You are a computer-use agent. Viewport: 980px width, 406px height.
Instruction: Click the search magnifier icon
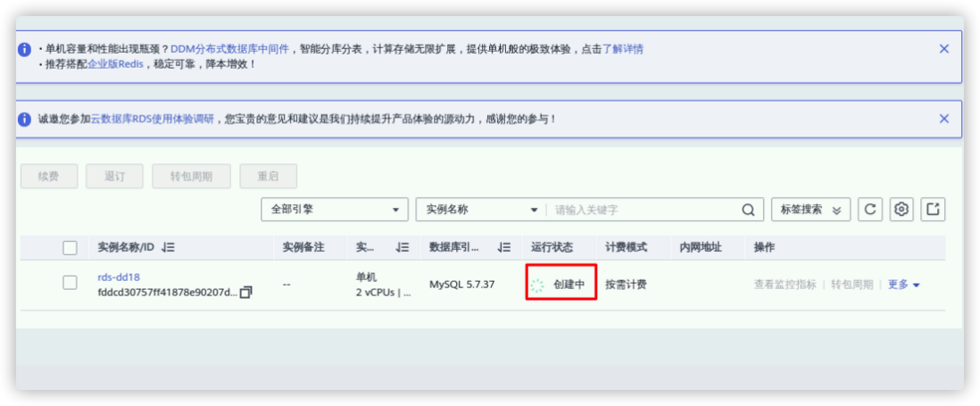(748, 211)
